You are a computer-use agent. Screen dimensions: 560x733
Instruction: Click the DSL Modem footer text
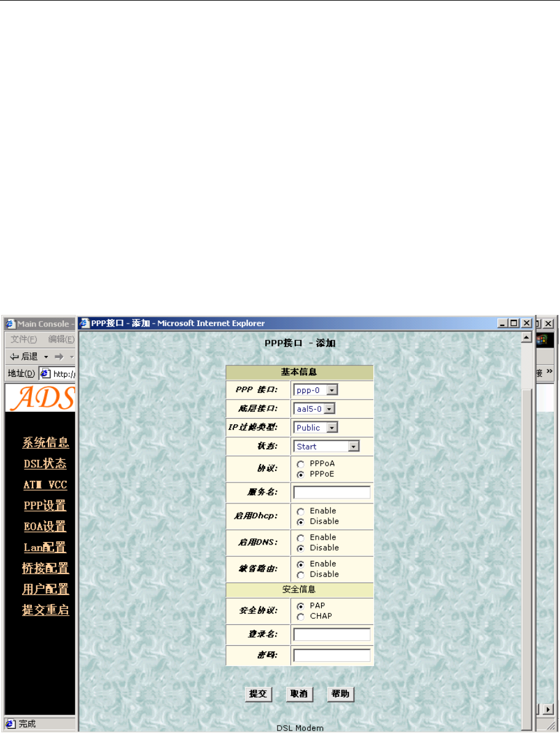coord(300,728)
